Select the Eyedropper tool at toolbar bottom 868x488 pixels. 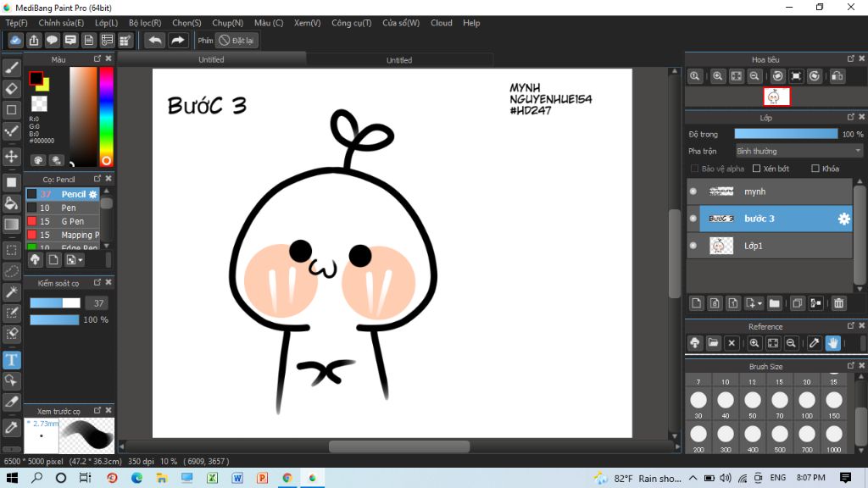coord(12,427)
